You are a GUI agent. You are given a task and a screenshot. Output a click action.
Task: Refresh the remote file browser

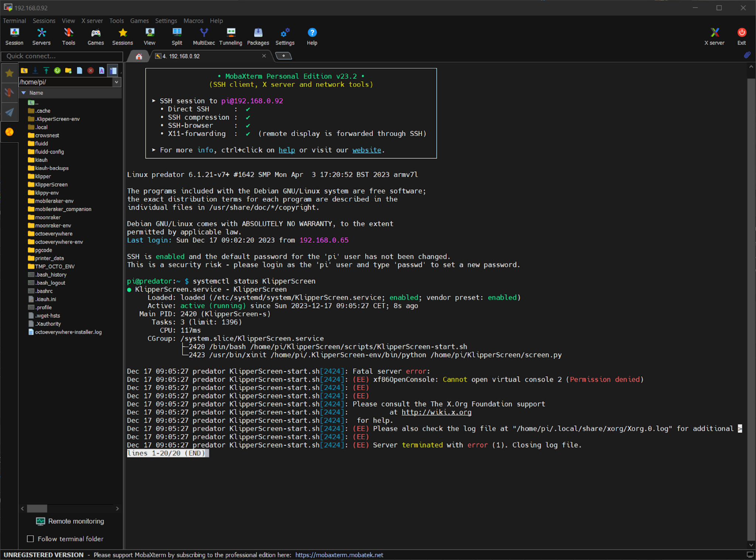click(x=57, y=70)
